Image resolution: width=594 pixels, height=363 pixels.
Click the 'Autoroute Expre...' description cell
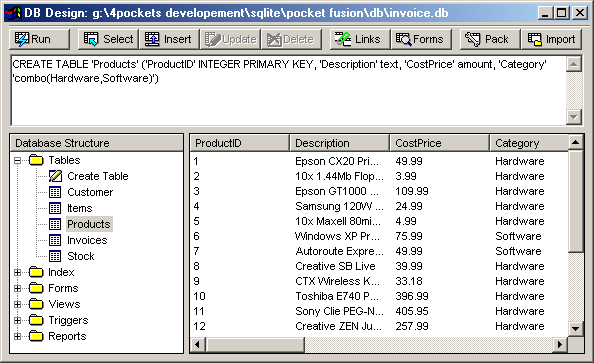click(x=339, y=251)
